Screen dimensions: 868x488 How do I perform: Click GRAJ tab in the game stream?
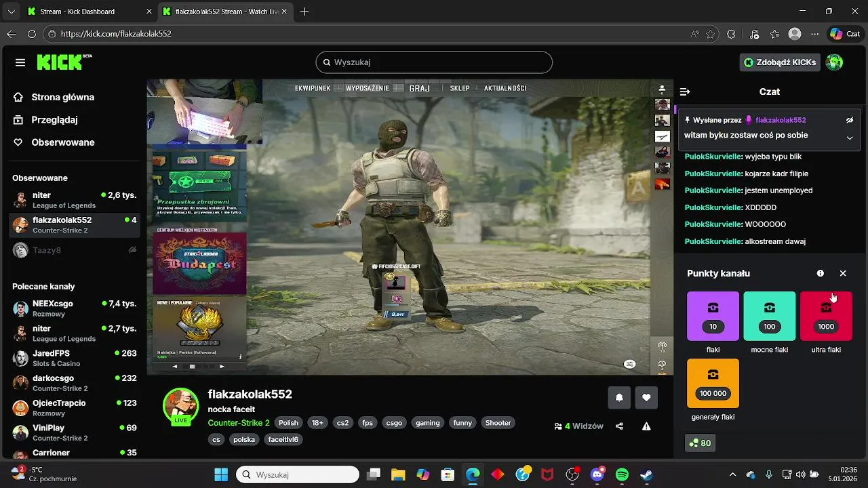(420, 88)
